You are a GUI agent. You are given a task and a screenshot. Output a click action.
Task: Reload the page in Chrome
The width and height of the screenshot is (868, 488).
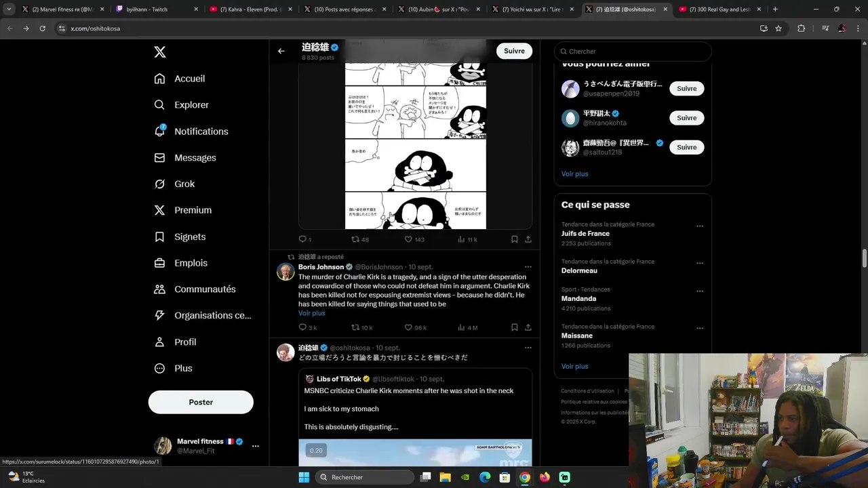click(x=42, y=28)
